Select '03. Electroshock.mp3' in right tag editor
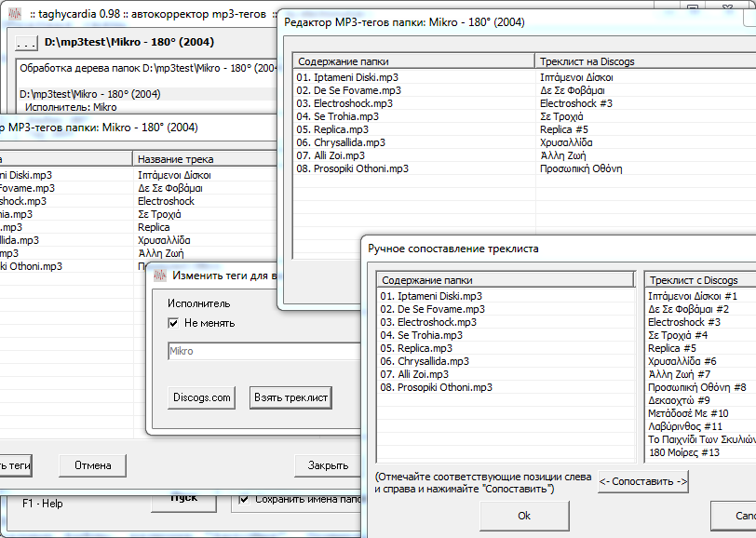Screen dimensions: 756x538 pyautogui.click(x=344, y=103)
